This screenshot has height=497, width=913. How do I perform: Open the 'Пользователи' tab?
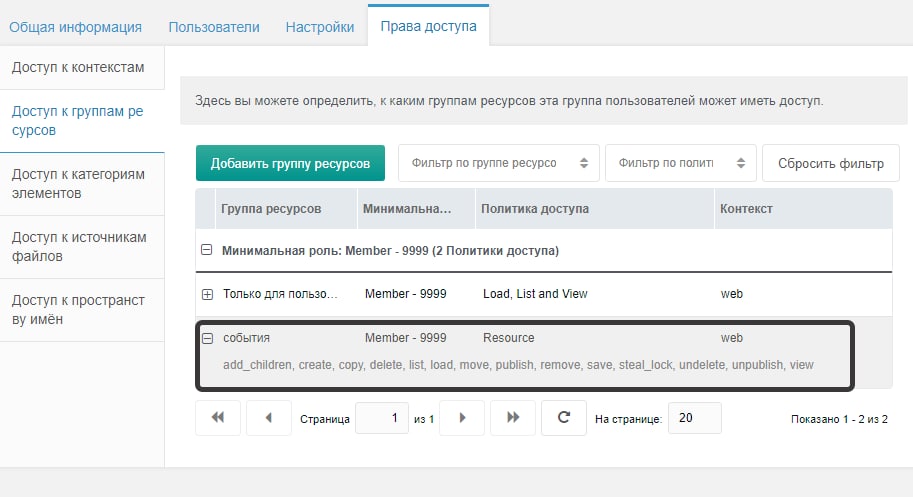(x=214, y=27)
